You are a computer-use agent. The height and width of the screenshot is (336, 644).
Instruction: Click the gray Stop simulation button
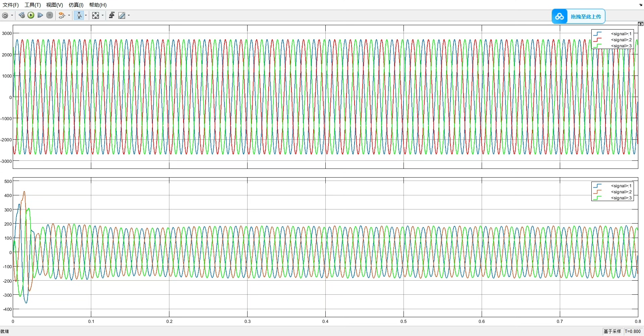[x=50, y=15]
